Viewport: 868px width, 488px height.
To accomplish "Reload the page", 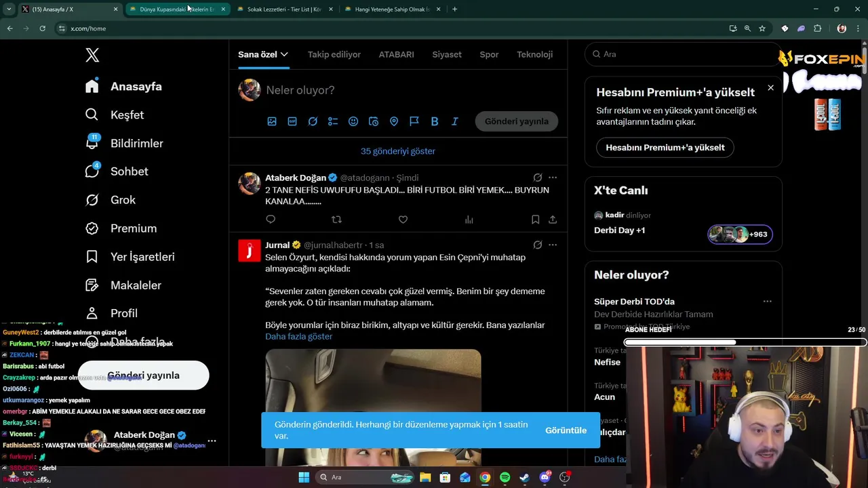I will pos(42,28).
